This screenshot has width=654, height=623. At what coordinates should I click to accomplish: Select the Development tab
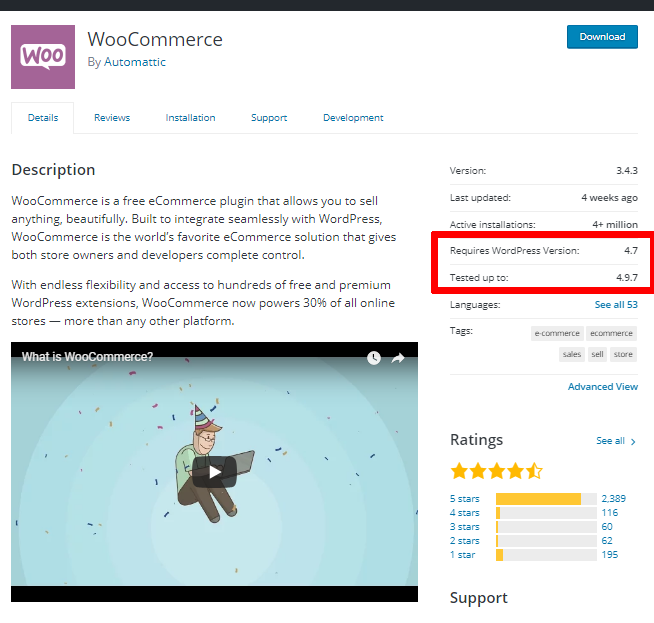[x=353, y=118]
